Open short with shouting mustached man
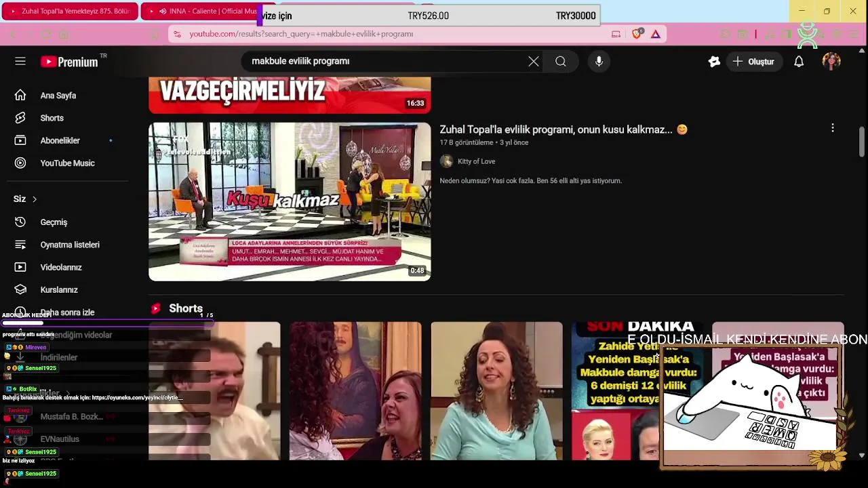 pyautogui.click(x=214, y=391)
